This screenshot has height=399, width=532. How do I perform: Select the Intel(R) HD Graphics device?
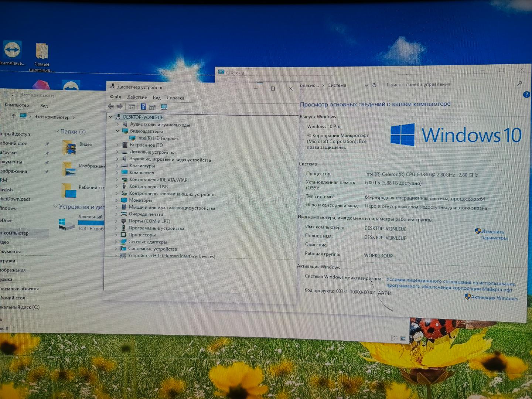[x=157, y=138]
